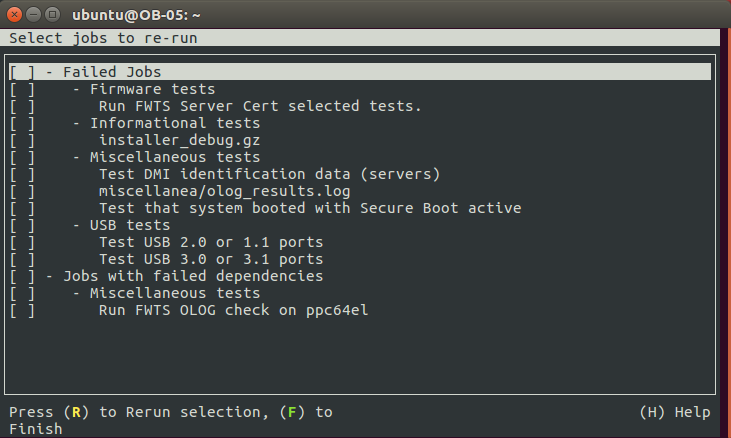This screenshot has height=438, width=731.
Task: Minimize the terminal window
Action: pos(32,16)
